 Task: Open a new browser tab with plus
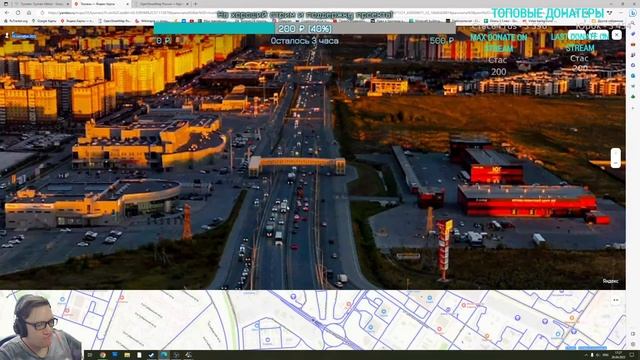pos(196,4)
